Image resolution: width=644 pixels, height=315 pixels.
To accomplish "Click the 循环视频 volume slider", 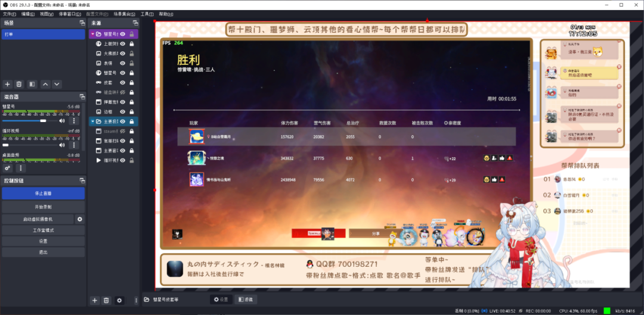I will (30, 145).
